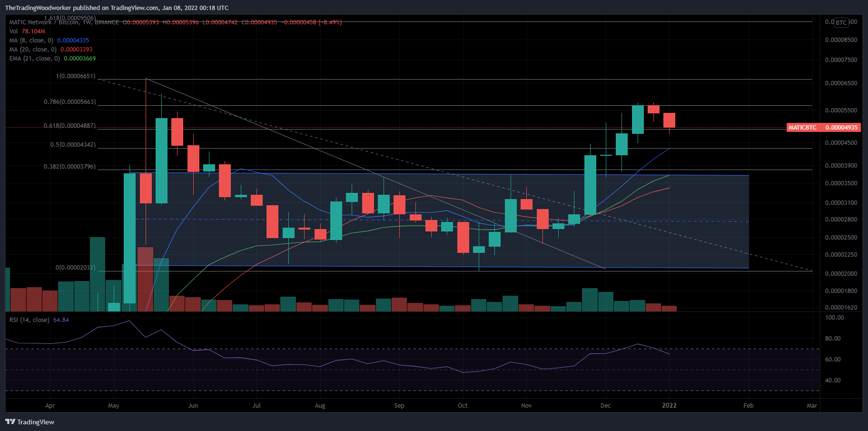
Task: Click the 0.00003100 price axis value
Action: (x=841, y=203)
